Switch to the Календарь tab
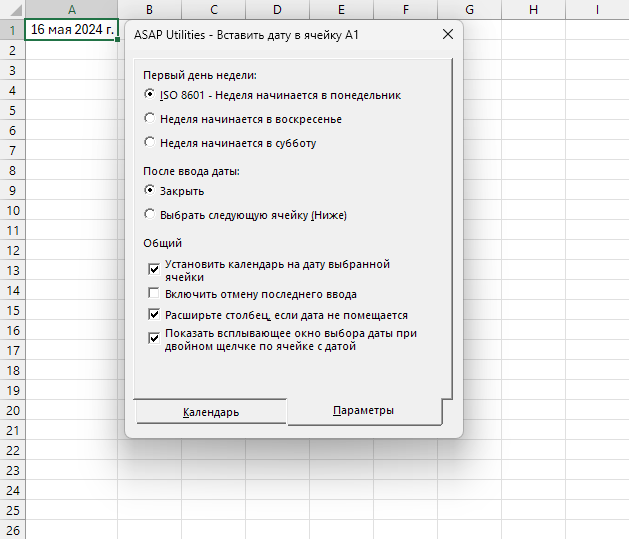The image size is (629, 539). 211,412
